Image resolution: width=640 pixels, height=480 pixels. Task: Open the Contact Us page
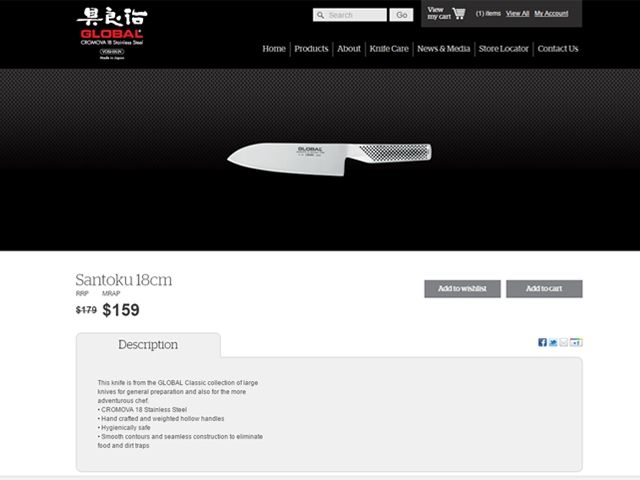558,49
